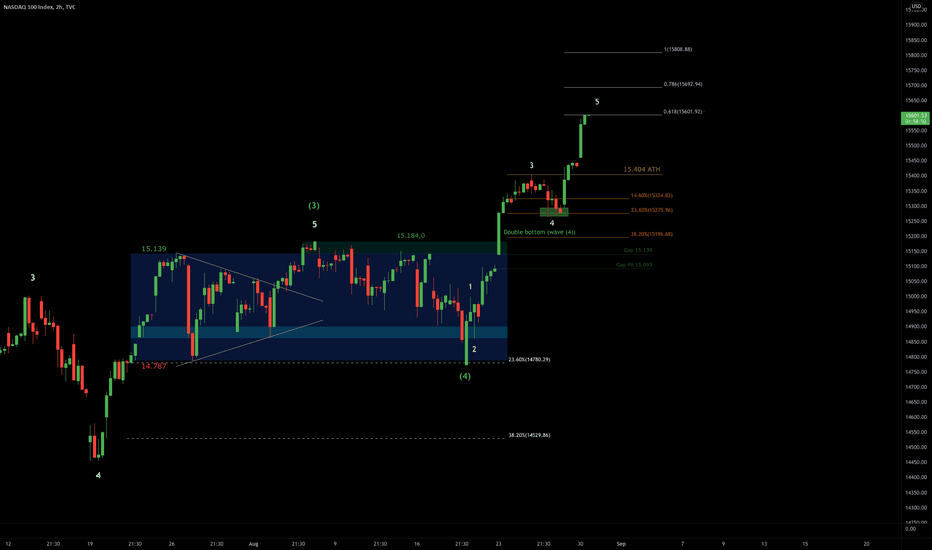The width and height of the screenshot is (932, 550).
Task: Click the 14400.00 price axis tick
Action: (x=915, y=477)
